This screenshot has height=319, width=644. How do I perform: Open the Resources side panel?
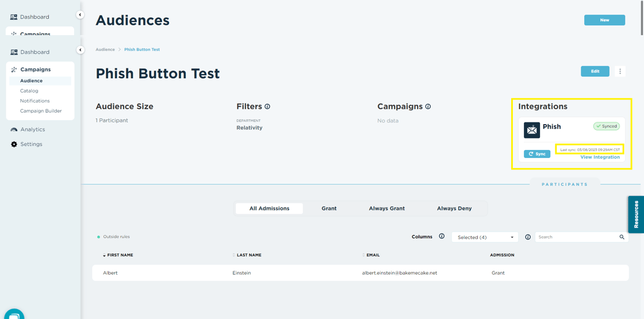click(x=635, y=214)
